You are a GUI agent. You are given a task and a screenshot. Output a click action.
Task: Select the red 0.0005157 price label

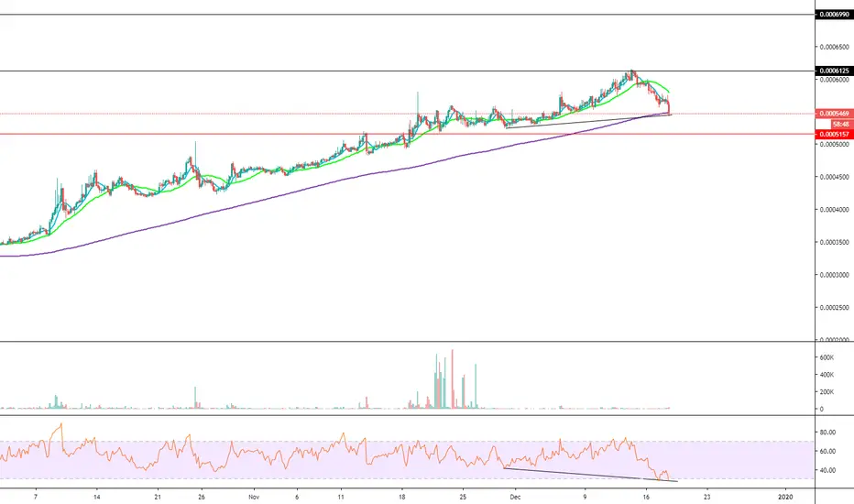click(x=835, y=134)
